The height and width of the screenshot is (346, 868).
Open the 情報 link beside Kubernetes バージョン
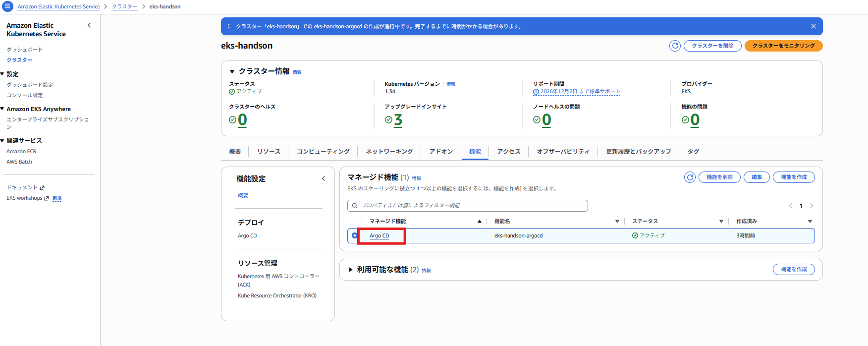coord(451,84)
